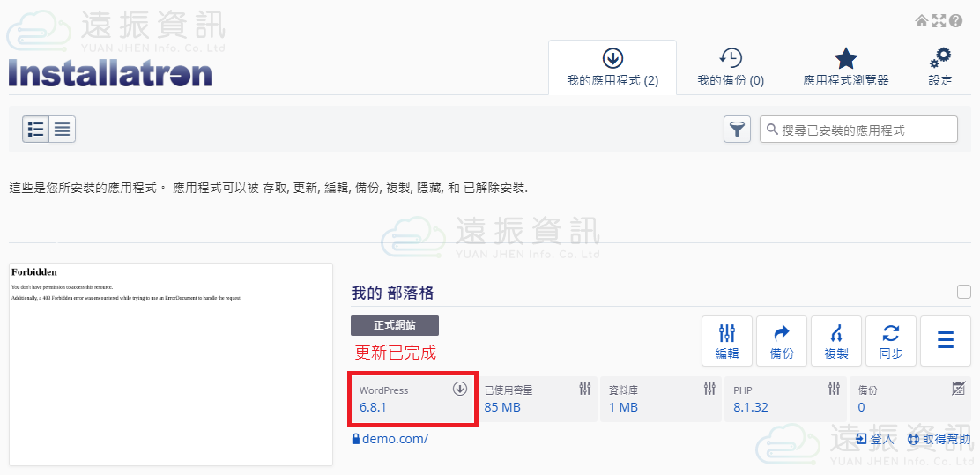Screen dimensions: 980x475
Task: Click the 編輯 edit sliders button
Action: 726,341
